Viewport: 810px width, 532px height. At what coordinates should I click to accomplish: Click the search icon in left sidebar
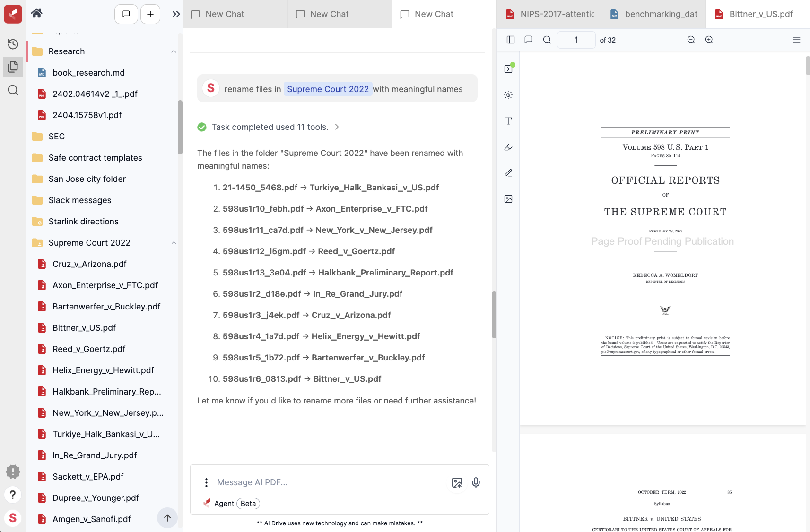coord(13,90)
